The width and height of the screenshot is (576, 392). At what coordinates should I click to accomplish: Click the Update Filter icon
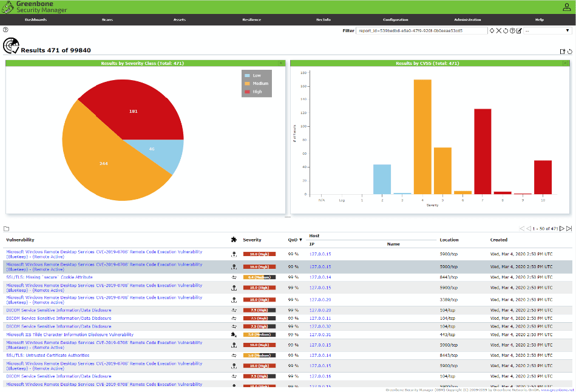(492, 31)
